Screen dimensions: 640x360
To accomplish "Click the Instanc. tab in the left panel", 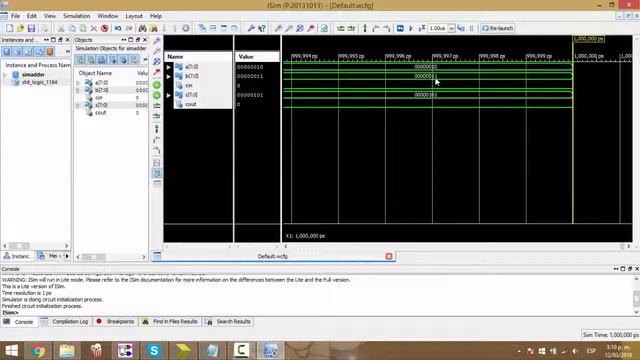I will tap(17, 256).
